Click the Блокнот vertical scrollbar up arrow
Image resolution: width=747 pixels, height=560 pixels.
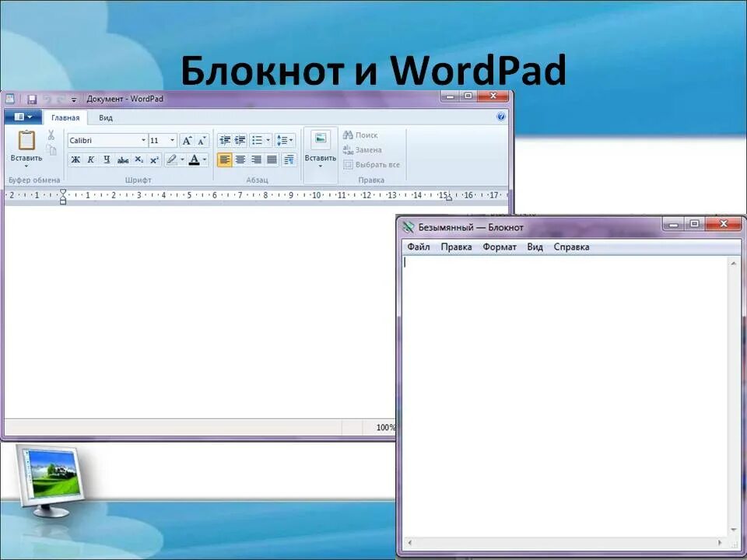734,264
